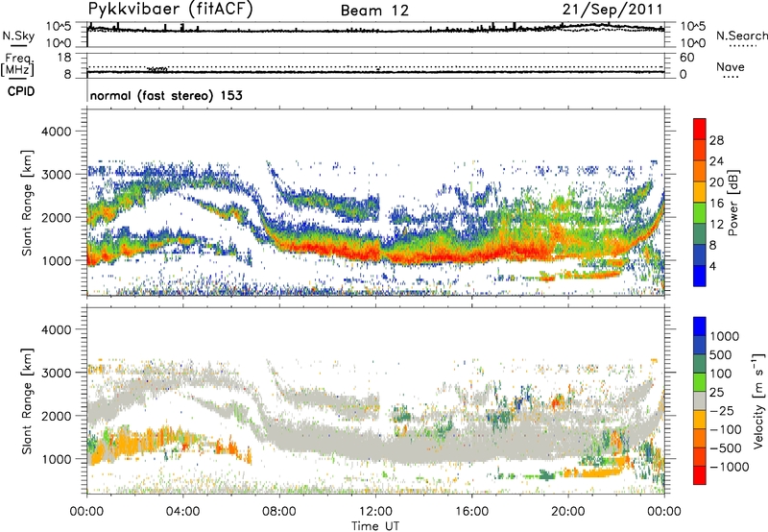Click the 12:00 time tick label
The height and width of the screenshot is (532, 768).
click(x=375, y=512)
